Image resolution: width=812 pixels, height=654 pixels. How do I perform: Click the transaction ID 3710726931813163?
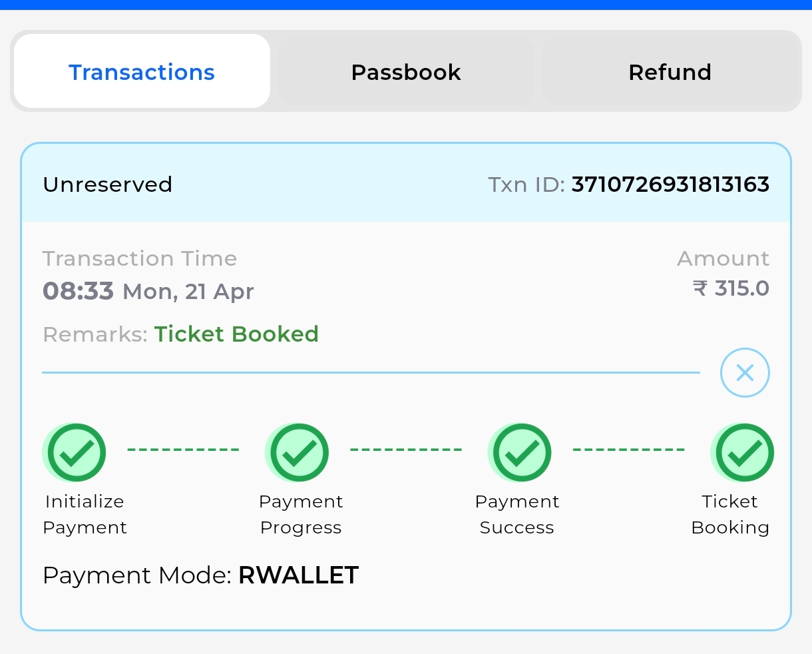click(x=670, y=184)
